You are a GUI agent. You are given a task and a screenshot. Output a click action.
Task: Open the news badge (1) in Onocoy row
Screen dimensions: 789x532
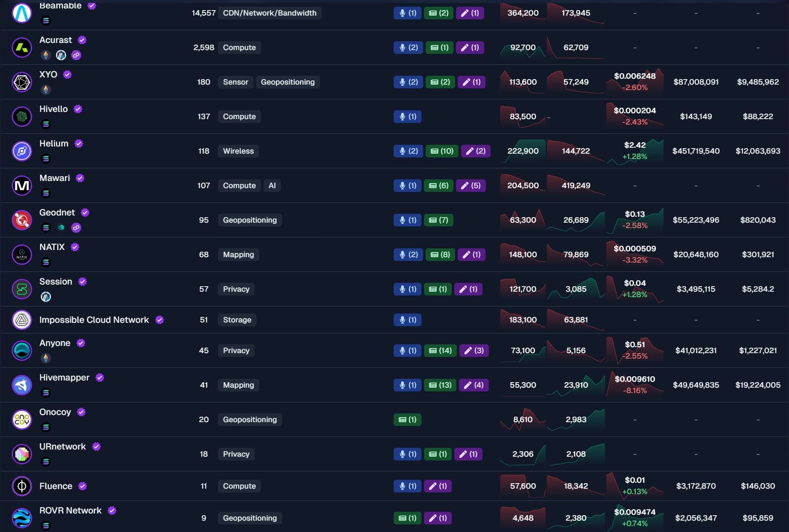point(408,419)
